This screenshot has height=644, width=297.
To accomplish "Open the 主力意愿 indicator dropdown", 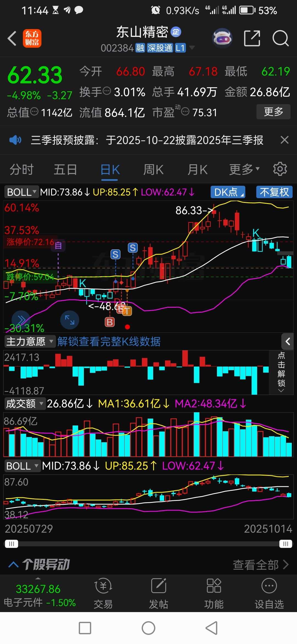I will (x=30, y=342).
